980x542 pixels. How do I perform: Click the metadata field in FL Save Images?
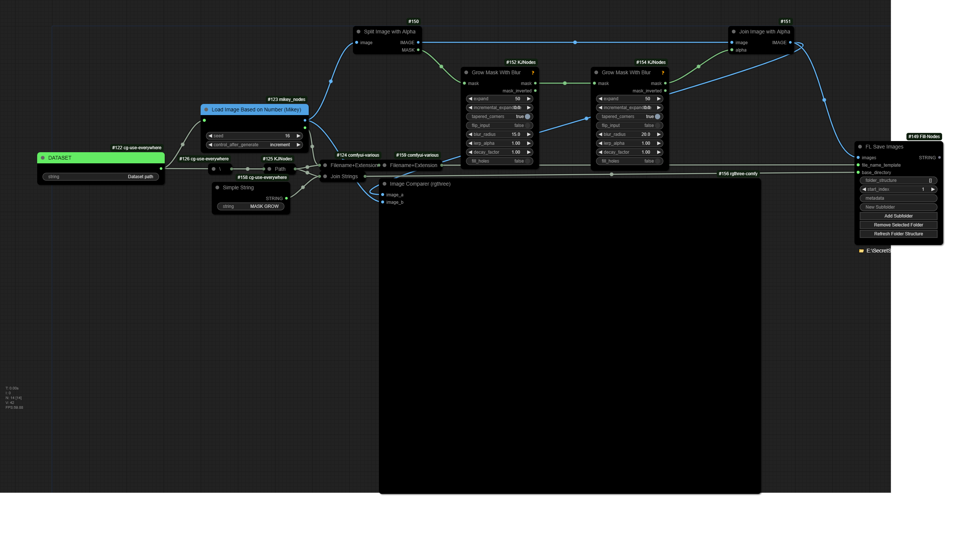[898, 198]
